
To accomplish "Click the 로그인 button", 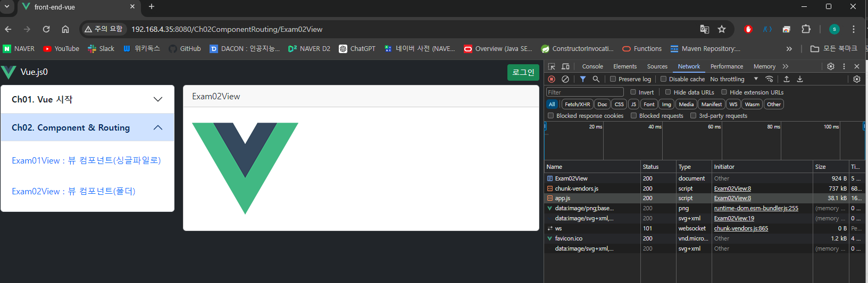I will tap(523, 72).
